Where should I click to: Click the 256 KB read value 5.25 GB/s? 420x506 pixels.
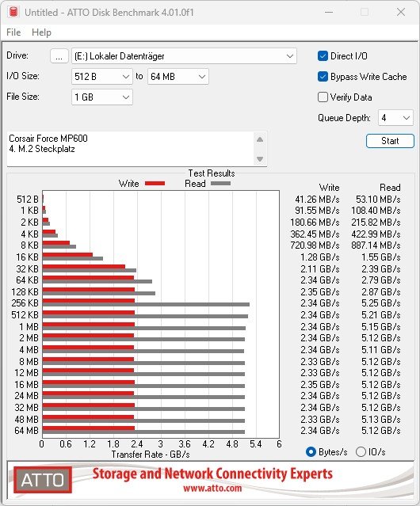(x=381, y=303)
